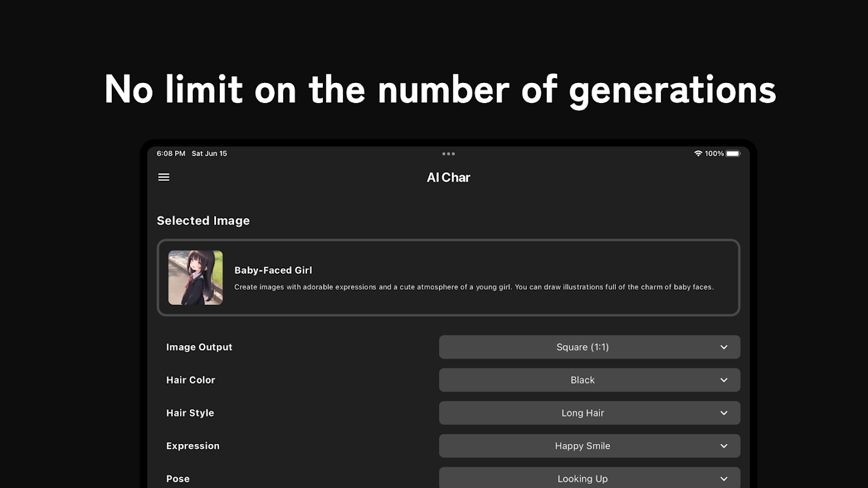Select the Baby-Faced Girl thumbnail image

click(195, 278)
